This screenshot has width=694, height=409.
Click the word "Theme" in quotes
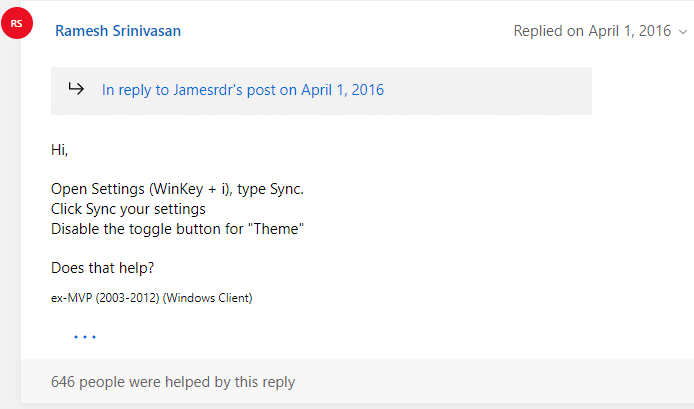pos(276,229)
